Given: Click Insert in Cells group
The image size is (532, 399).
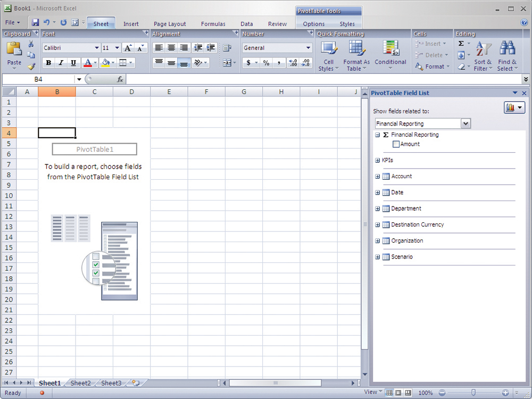Looking at the screenshot, I should tap(431, 44).
